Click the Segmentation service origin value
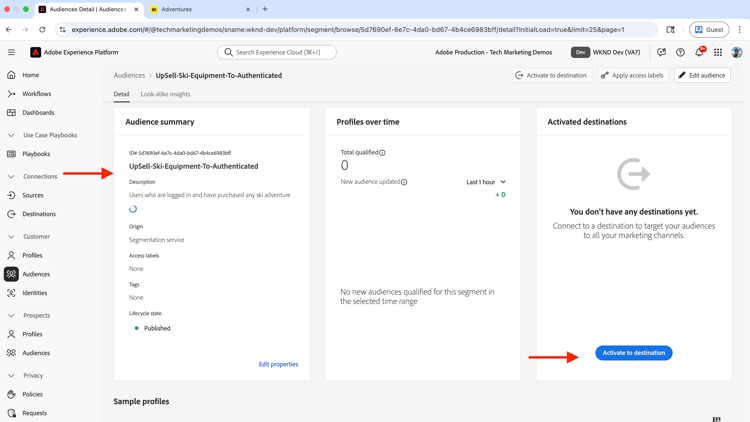750x422 pixels. [156, 240]
